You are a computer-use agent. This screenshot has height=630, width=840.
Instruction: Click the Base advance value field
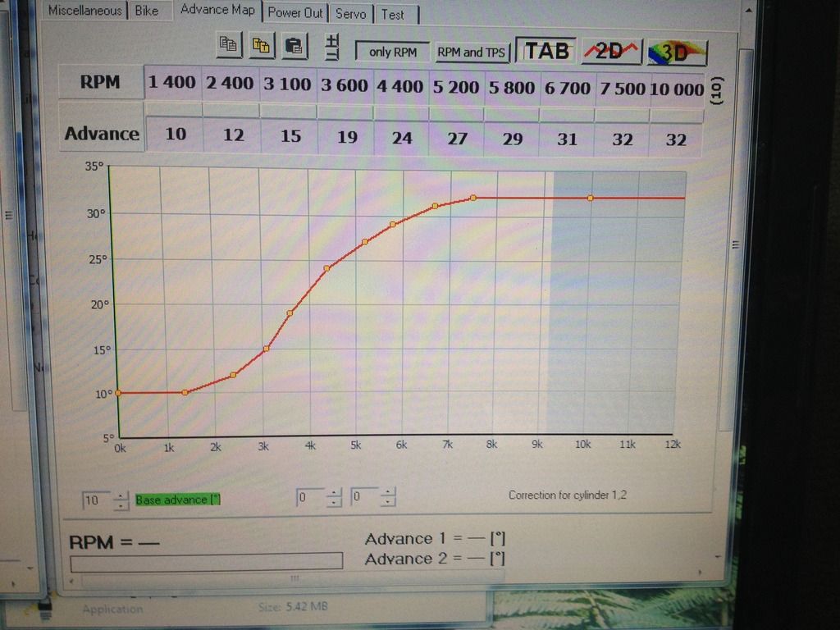(94, 499)
